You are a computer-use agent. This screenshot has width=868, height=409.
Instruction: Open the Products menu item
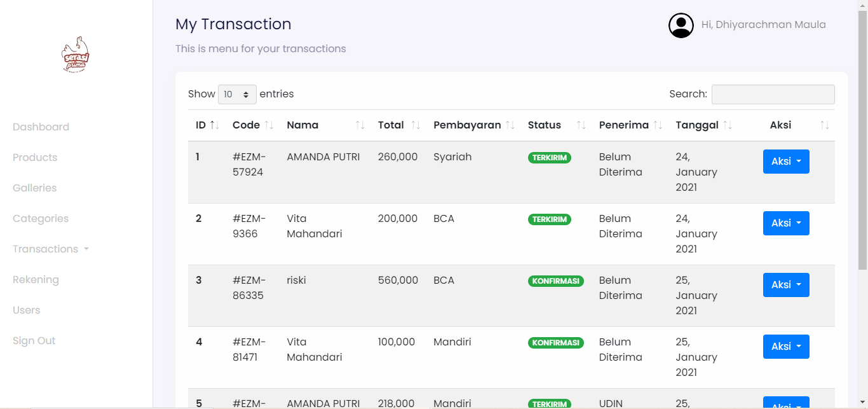(35, 158)
